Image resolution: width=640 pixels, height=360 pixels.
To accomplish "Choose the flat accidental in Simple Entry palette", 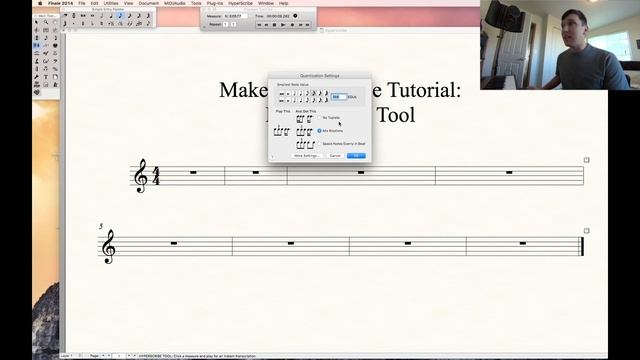I will point(92,23).
